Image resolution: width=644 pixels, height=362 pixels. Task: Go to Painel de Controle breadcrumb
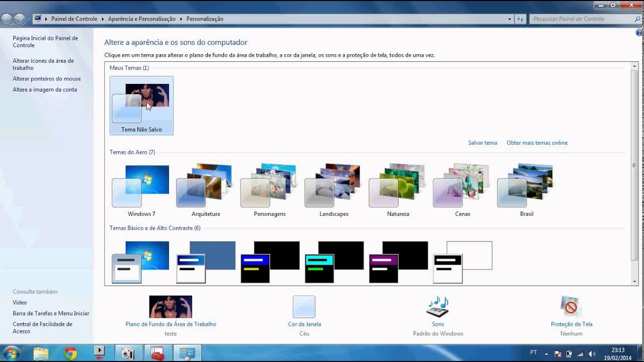(x=74, y=19)
